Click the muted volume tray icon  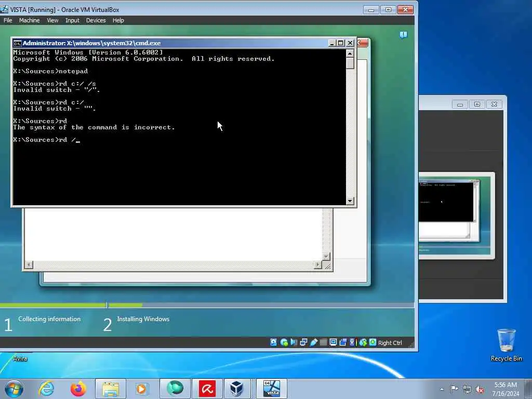[480, 389]
